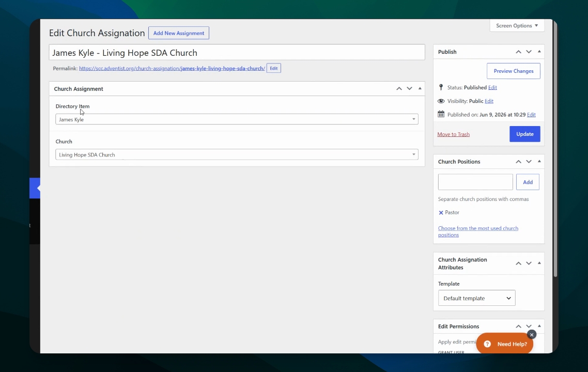The height and width of the screenshot is (372, 588).
Task: Edit the publish status
Action: pos(492,87)
